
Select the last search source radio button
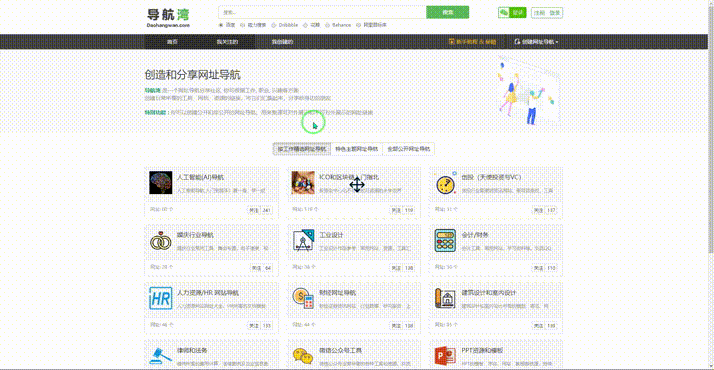358,25
